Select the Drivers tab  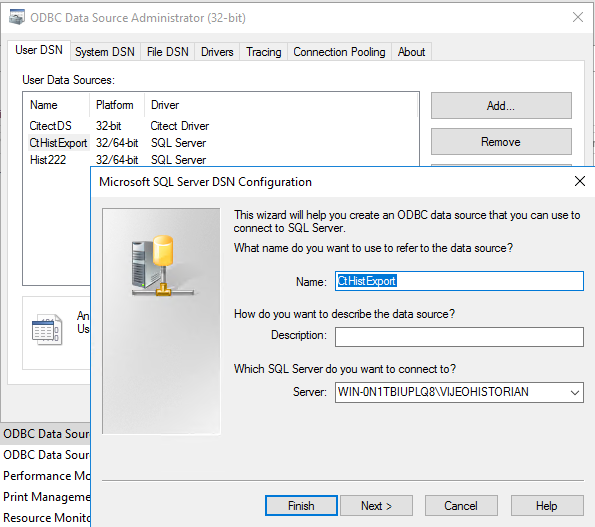point(217,52)
